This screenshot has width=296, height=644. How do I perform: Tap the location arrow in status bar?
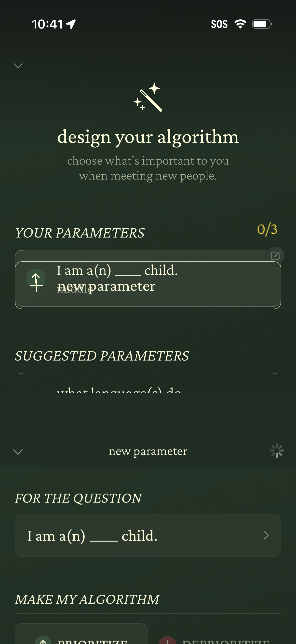pos(71,24)
